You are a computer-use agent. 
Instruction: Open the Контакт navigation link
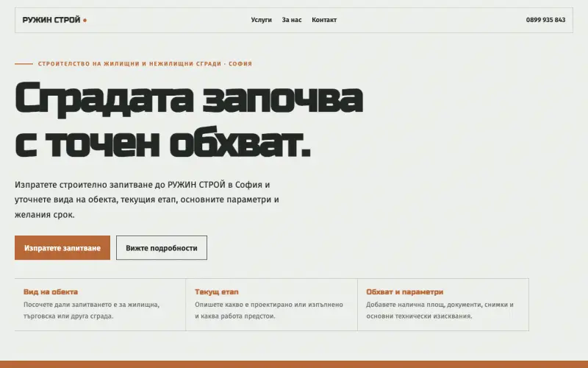tap(324, 20)
